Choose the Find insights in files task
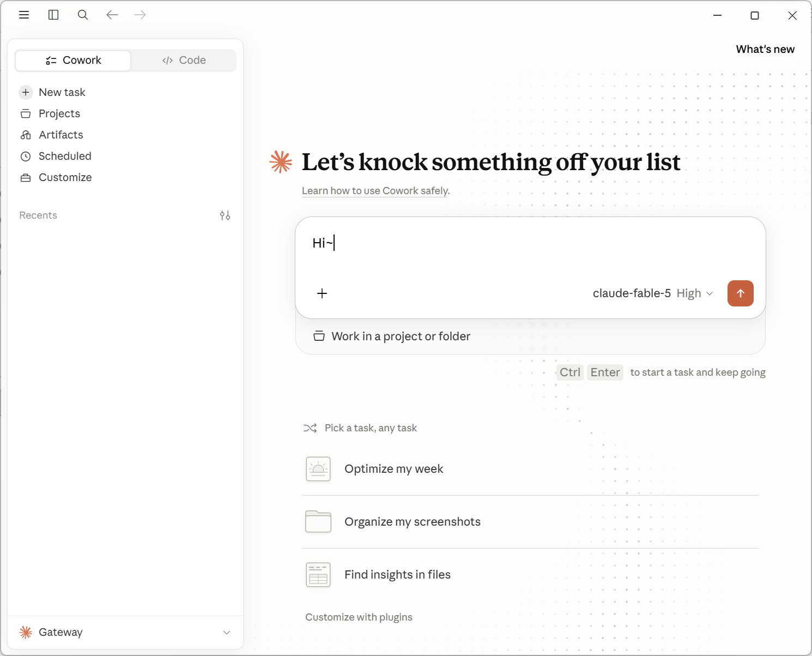 530,575
